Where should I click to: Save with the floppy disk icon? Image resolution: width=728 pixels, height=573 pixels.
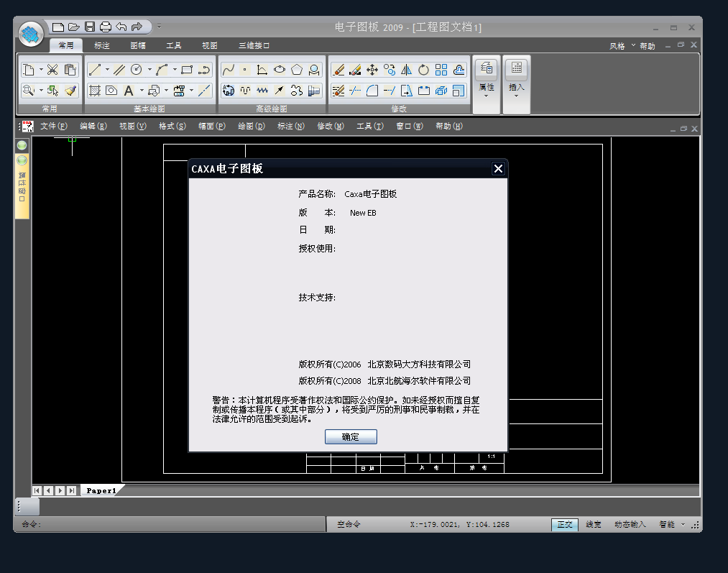[90, 27]
